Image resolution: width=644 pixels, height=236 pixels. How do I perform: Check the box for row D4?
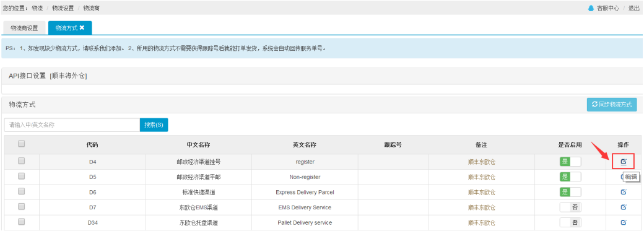[21, 161]
